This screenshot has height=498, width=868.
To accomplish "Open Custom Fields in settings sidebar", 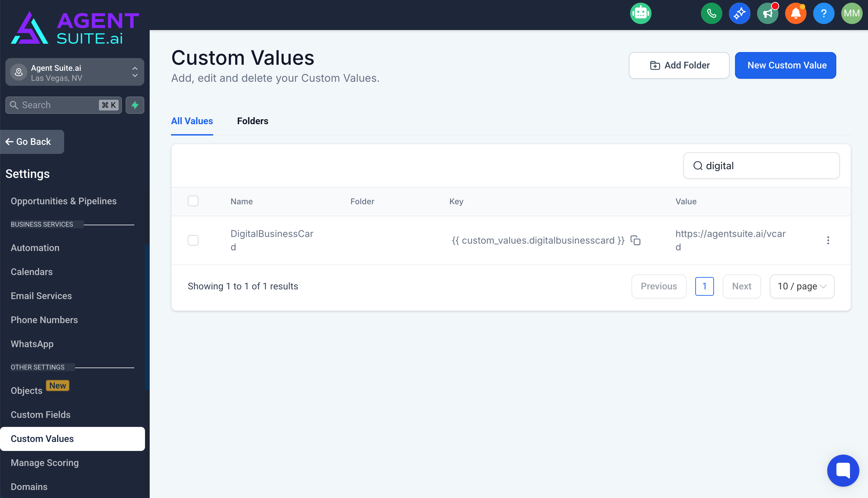I will (x=40, y=415).
